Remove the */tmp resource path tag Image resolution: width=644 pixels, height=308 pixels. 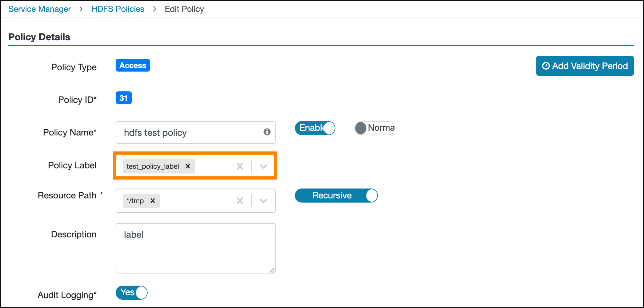(x=153, y=201)
